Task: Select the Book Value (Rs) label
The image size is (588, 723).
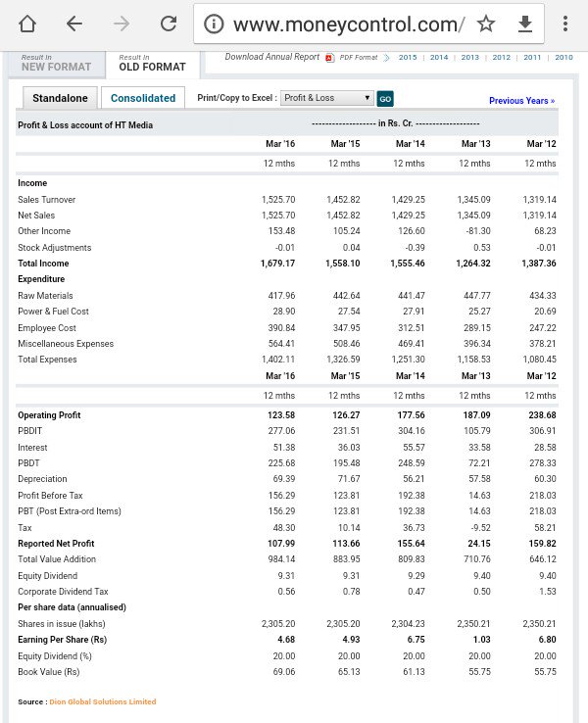Action: click(49, 672)
